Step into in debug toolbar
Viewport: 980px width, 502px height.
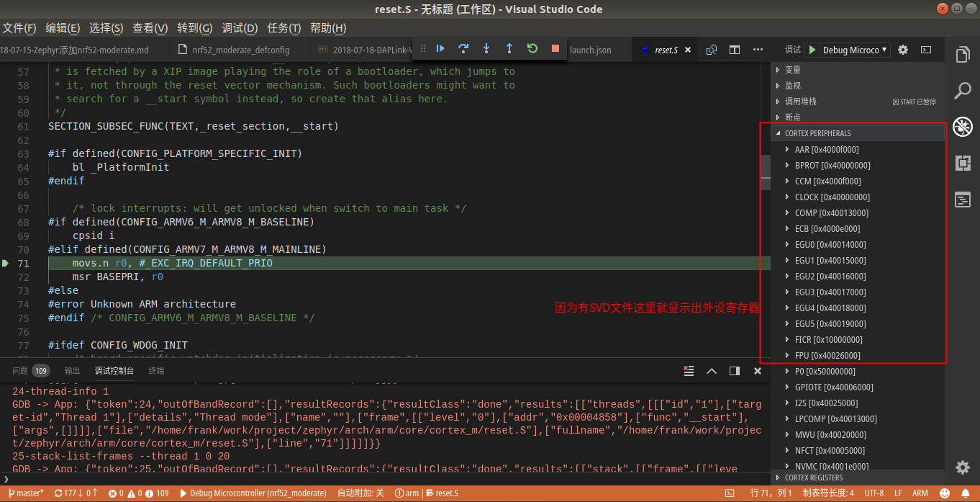[x=486, y=48]
